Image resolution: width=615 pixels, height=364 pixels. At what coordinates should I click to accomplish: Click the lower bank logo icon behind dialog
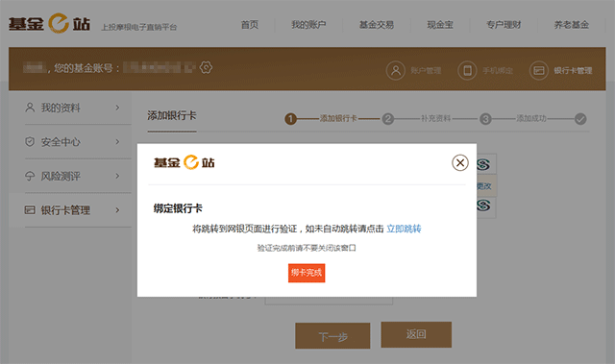(x=483, y=205)
